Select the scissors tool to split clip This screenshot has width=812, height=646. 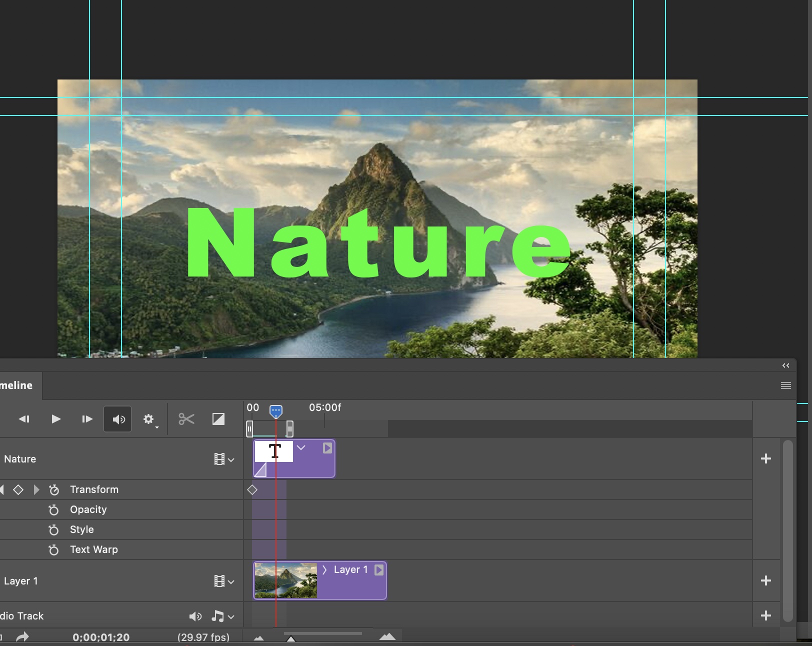(185, 419)
